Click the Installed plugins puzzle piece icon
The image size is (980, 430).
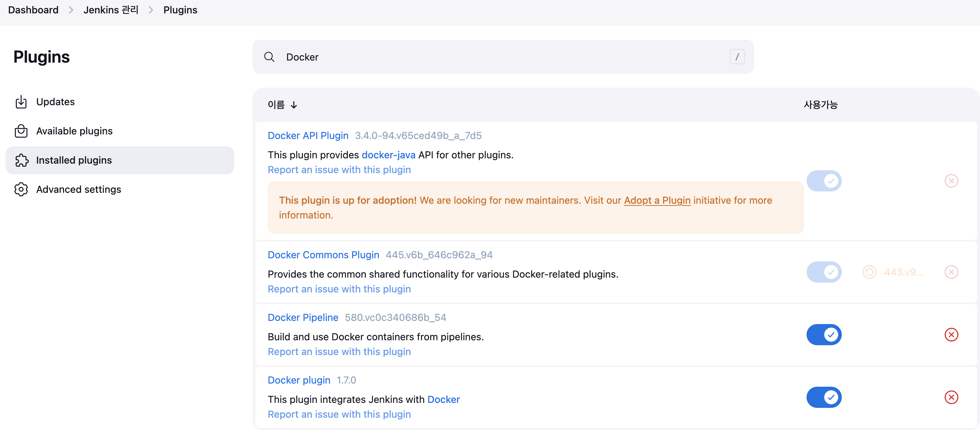(x=22, y=160)
